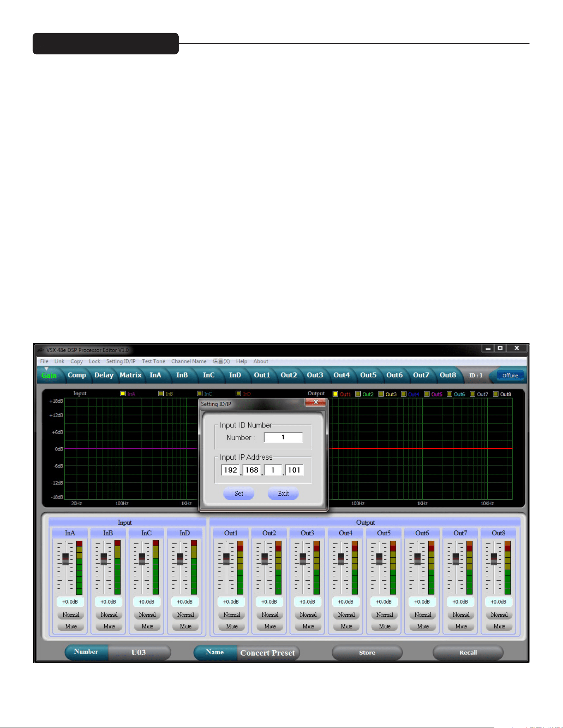563x728 pixels.
Task: Mute the InD channel
Action: 186,627
